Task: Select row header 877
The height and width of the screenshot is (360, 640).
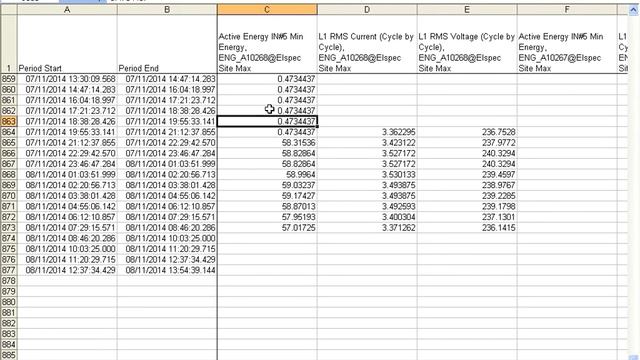Action: 9,270
